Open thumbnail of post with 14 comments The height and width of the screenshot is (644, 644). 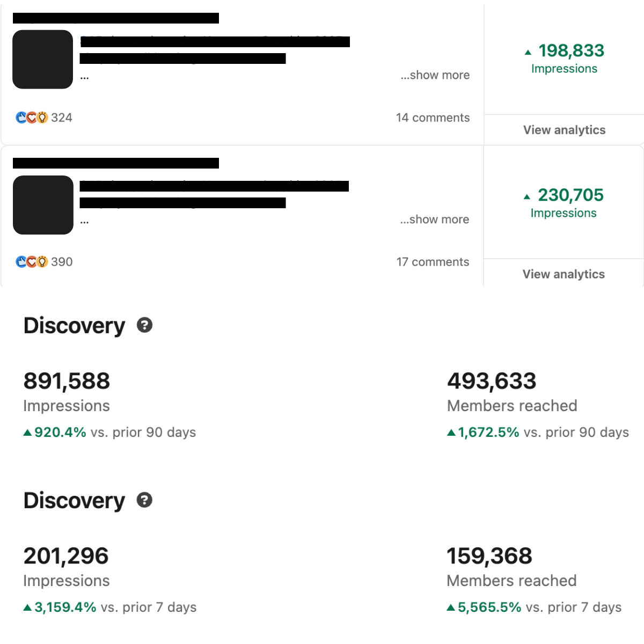pyautogui.click(x=43, y=59)
